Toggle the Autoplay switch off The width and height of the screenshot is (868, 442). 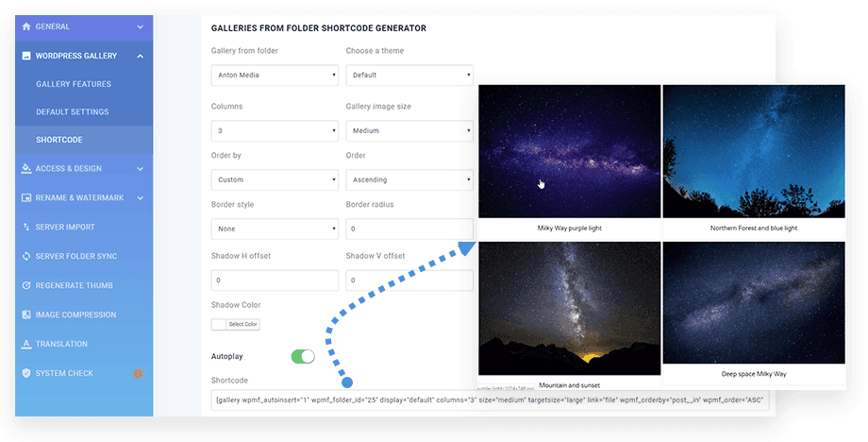(x=303, y=356)
